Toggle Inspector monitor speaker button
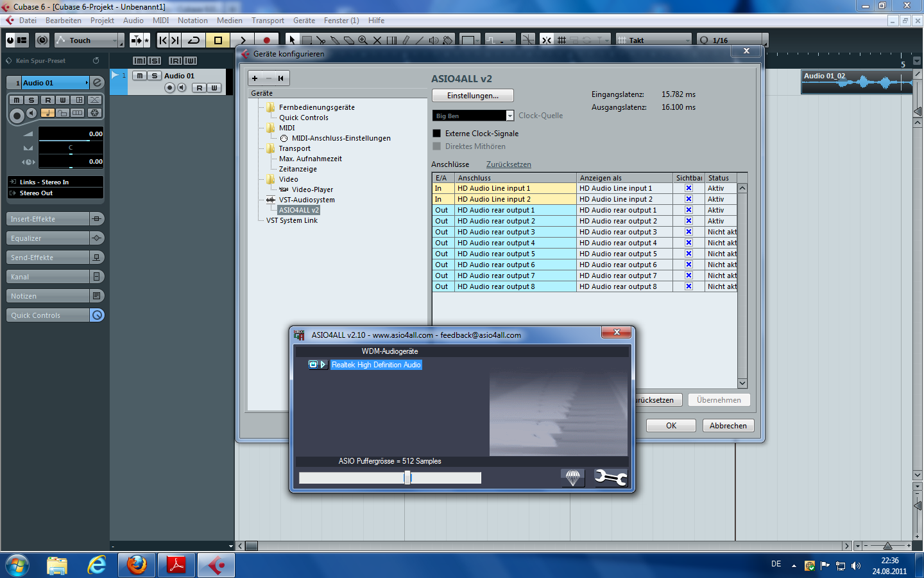Screen dimensions: 924x578 31,113
